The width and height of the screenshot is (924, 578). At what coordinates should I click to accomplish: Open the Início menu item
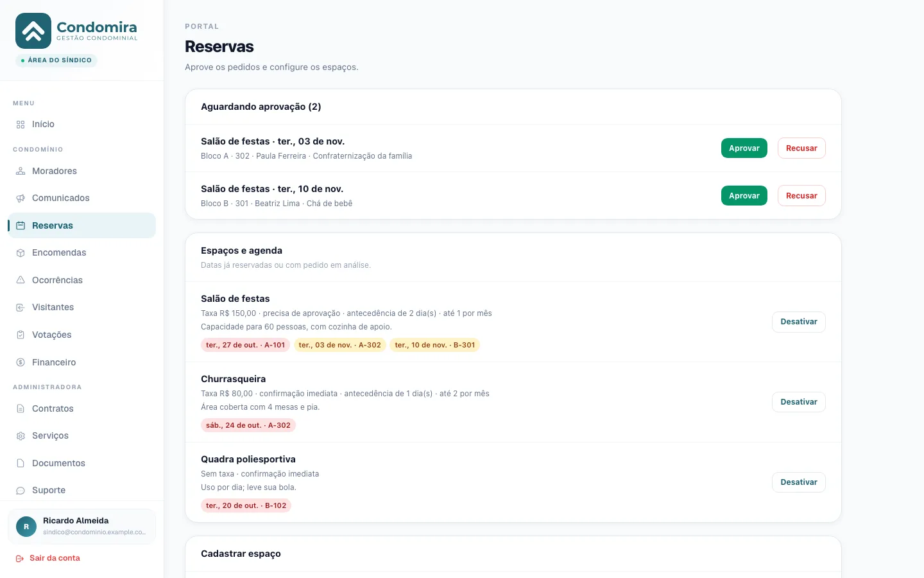pyautogui.click(x=81, y=125)
